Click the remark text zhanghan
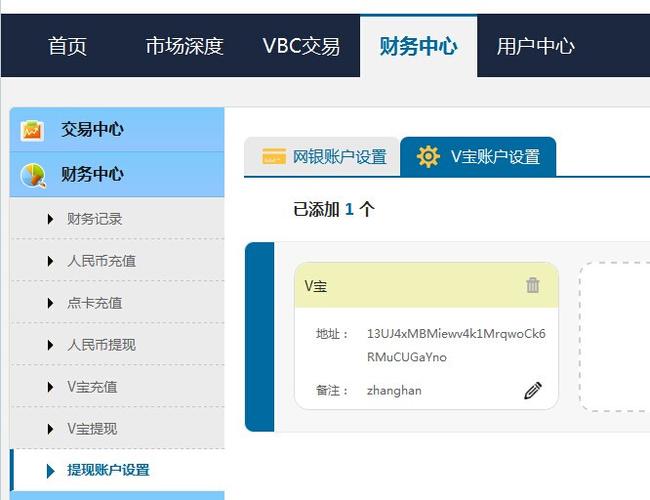 [394, 391]
